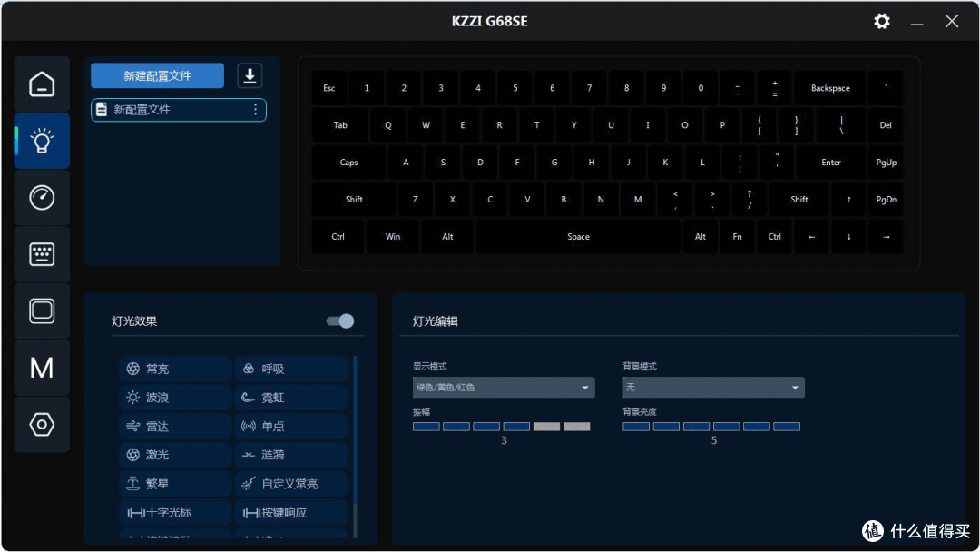980x552 pixels.
Task: Click the 灯光编辑 heading text
Action: pyautogui.click(x=436, y=321)
